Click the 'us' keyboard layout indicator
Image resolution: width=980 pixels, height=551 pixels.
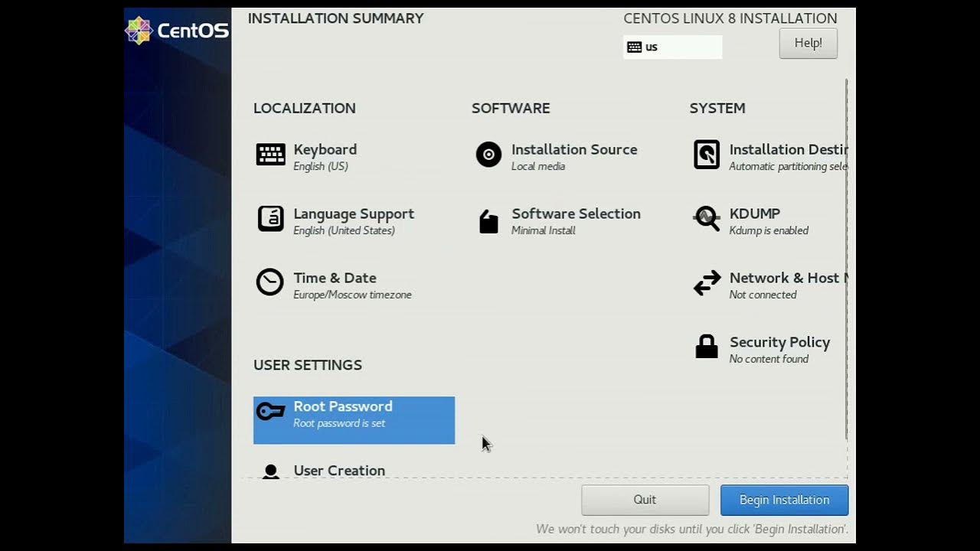pyautogui.click(x=672, y=47)
